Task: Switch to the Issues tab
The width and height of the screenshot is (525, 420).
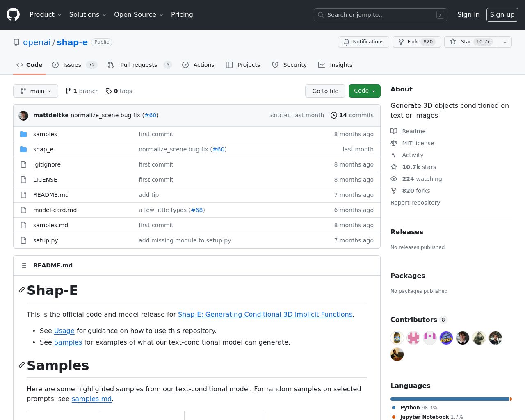Action: point(72,65)
